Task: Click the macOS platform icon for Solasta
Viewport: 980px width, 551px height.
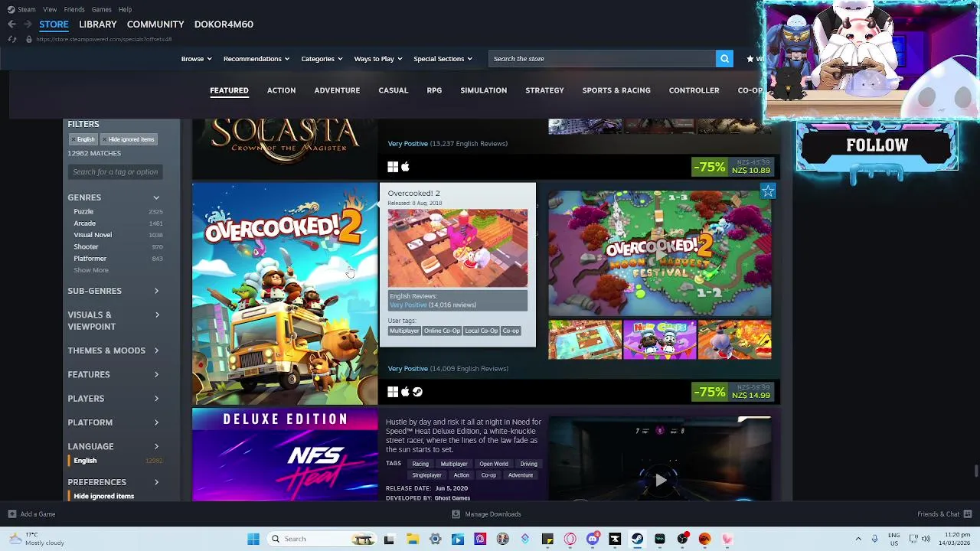Action: (405, 167)
